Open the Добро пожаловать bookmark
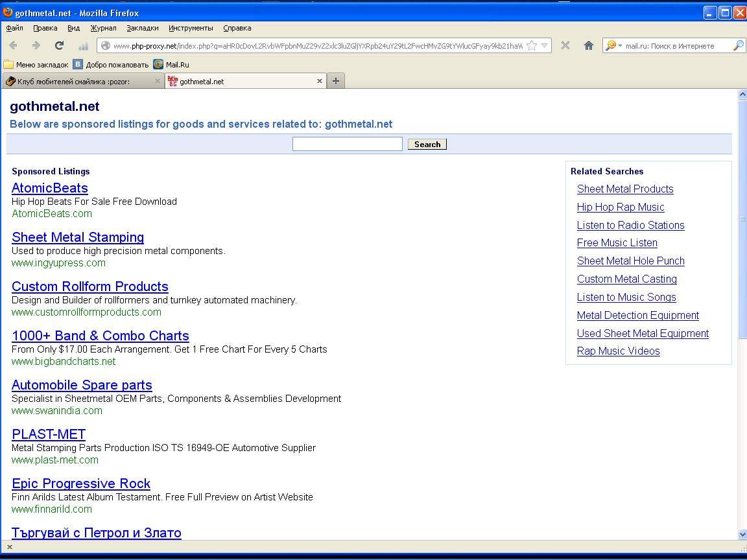This screenshot has width=747, height=560. click(x=110, y=65)
